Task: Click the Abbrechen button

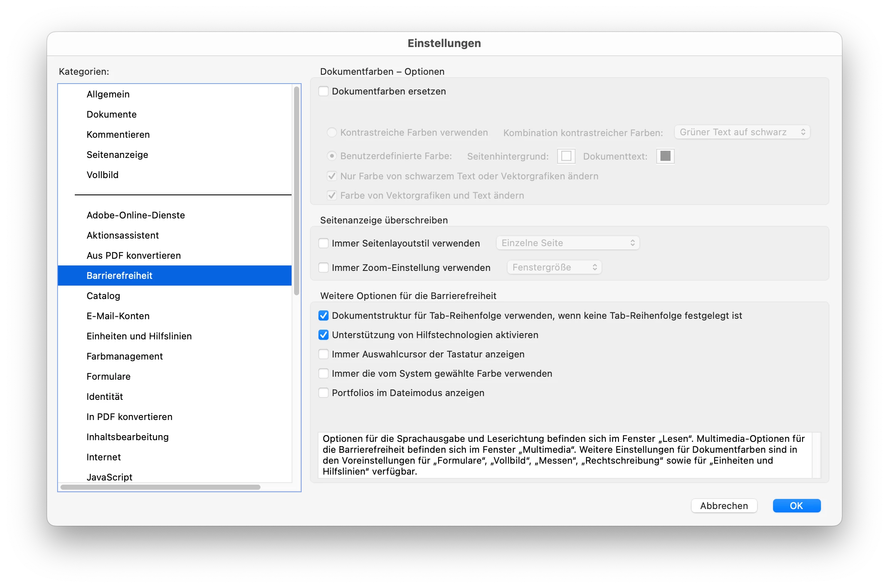Action: coord(724,506)
